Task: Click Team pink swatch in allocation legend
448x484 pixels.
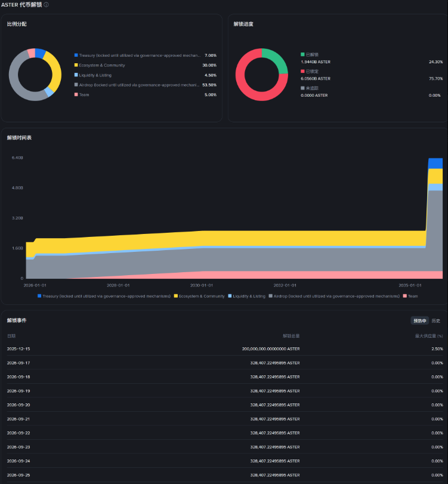Action: (76, 94)
